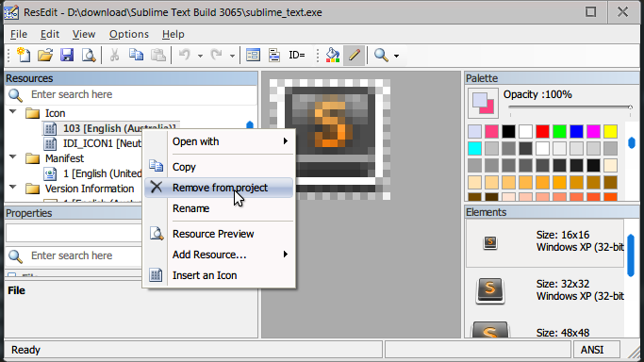
Task: Open the Undo history dropdown arrow
Action: (x=200, y=56)
